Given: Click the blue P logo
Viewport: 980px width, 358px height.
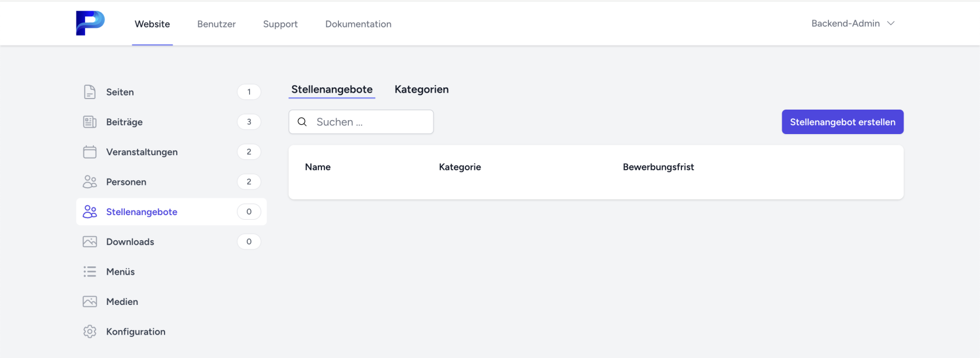Looking at the screenshot, I should pyautogui.click(x=90, y=23).
